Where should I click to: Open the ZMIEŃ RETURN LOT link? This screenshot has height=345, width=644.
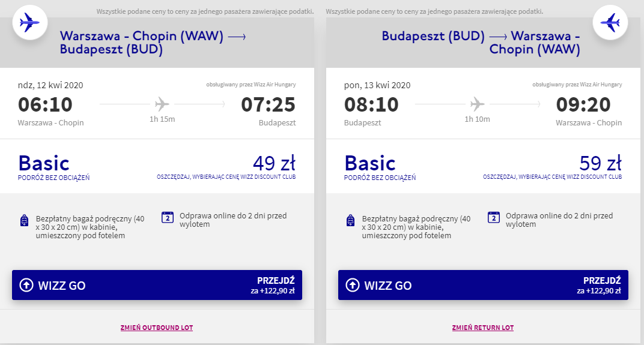(x=483, y=328)
